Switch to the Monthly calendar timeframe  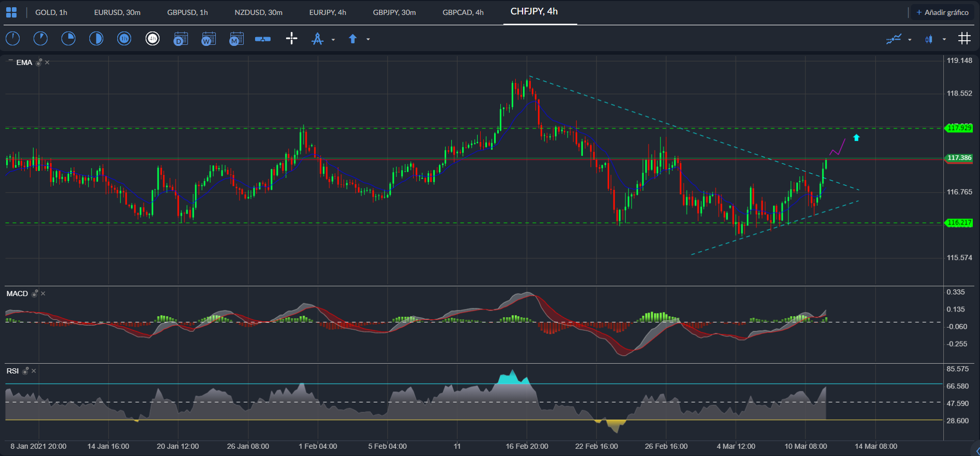[x=236, y=39]
